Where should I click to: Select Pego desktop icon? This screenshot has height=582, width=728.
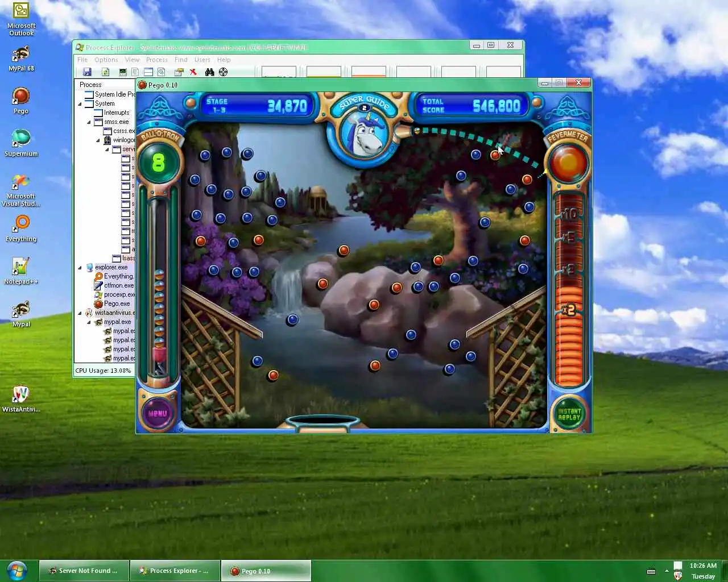[x=21, y=101]
